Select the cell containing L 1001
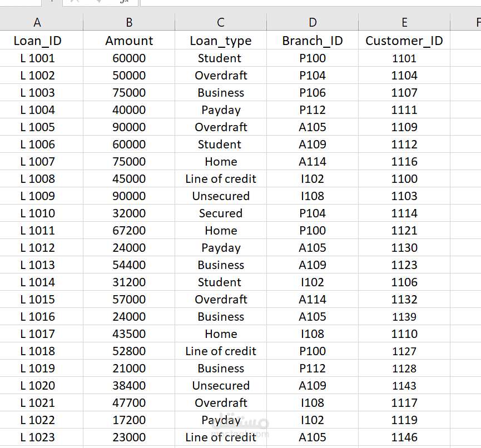481x448 pixels. 37,58
